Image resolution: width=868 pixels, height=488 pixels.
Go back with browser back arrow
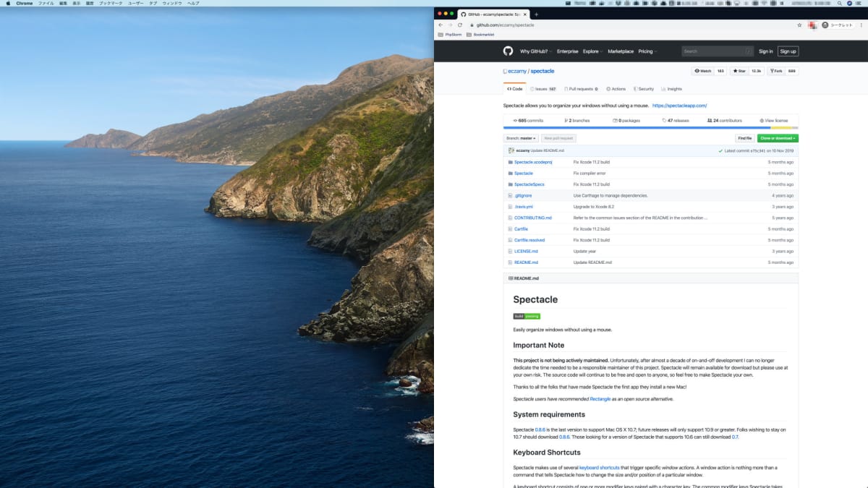pyautogui.click(x=441, y=25)
